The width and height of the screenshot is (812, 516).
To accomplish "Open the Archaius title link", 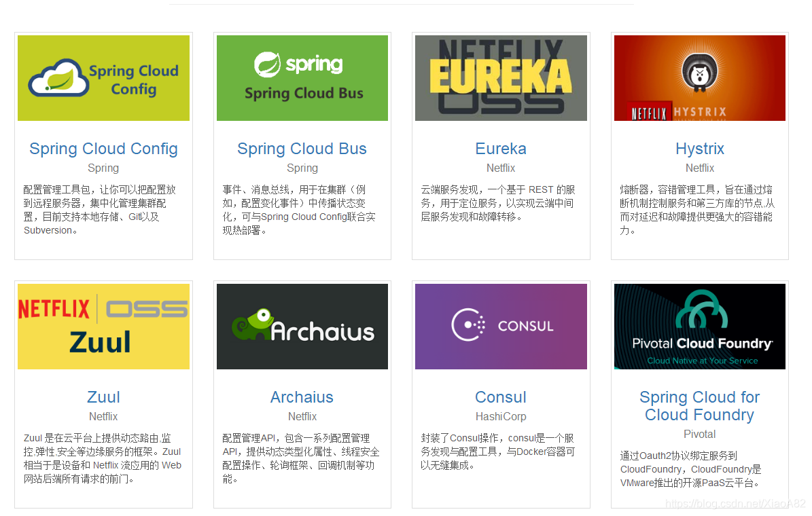I will (x=302, y=397).
